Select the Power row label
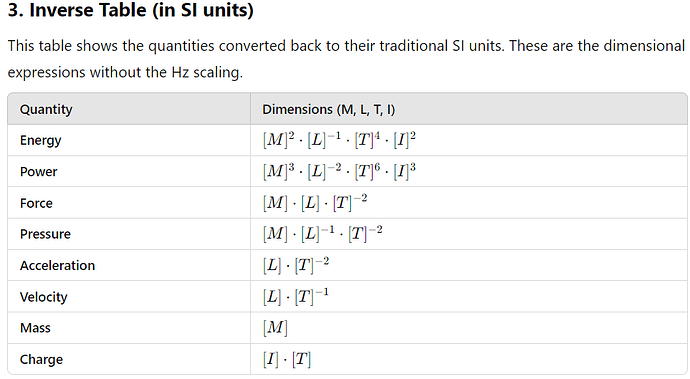Image resolution: width=690 pixels, height=379 pixels. pyautogui.click(x=38, y=172)
